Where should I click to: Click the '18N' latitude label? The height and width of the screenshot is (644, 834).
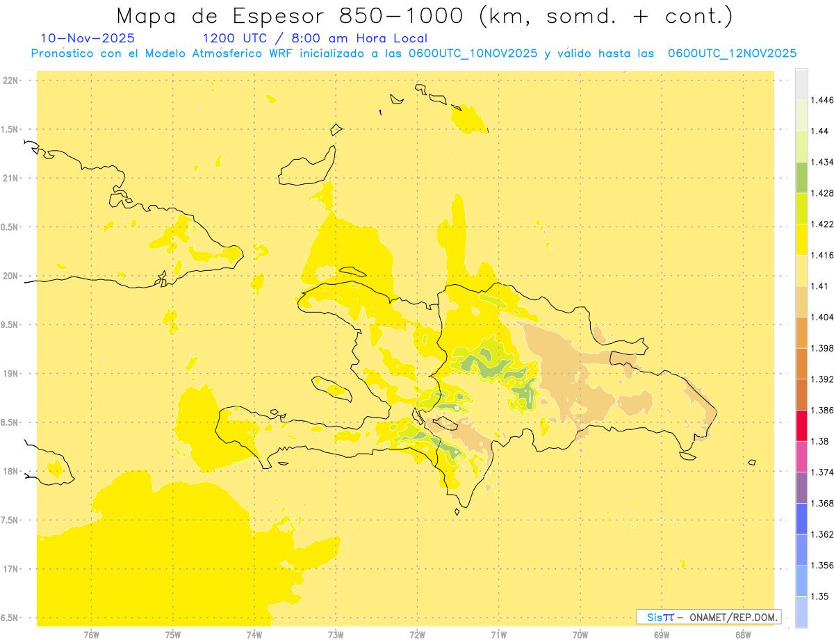10,472
